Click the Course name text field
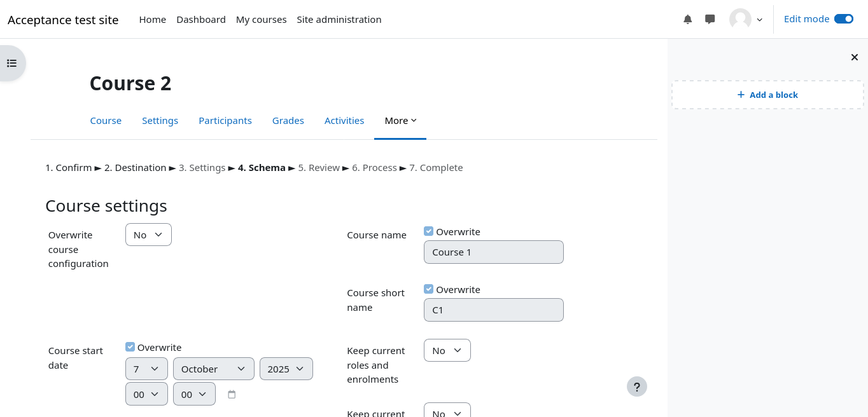The height and width of the screenshot is (417, 868). coord(493,252)
